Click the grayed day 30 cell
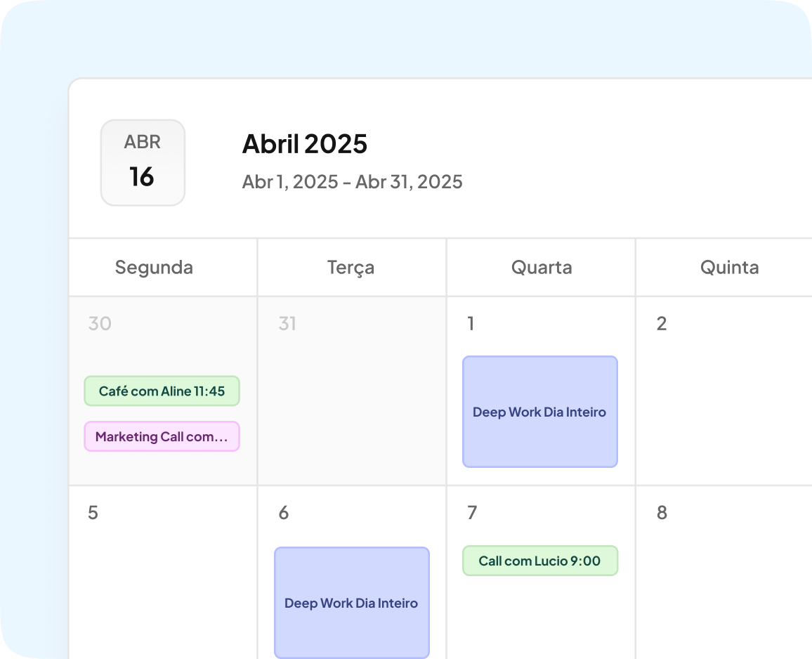The height and width of the screenshot is (659, 812). coord(99,323)
